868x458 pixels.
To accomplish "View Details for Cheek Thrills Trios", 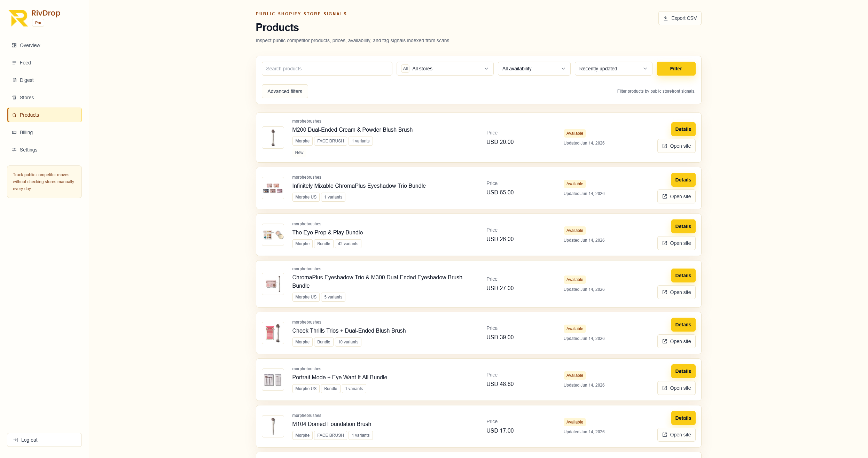I will coord(683,325).
